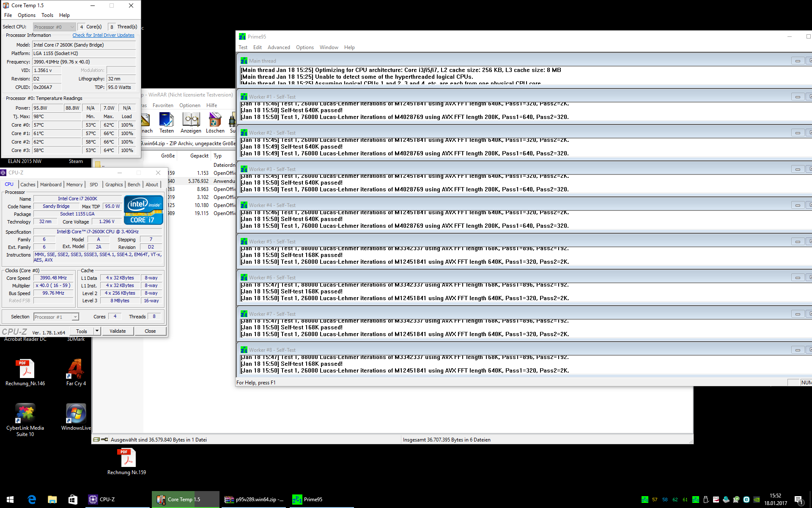Click the Testen toolbar icon in WinRAR
The height and width of the screenshot is (508, 812).
[x=166, y=121]
